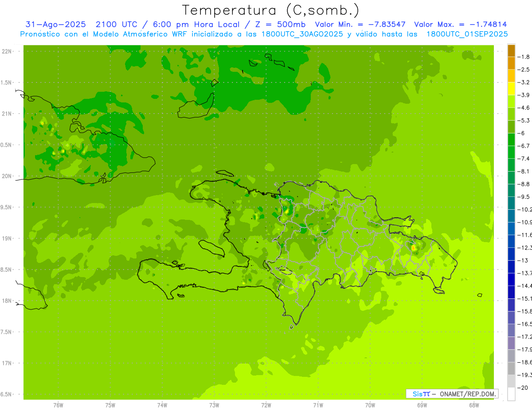Click the legend value '-13'

pos(523,260)
